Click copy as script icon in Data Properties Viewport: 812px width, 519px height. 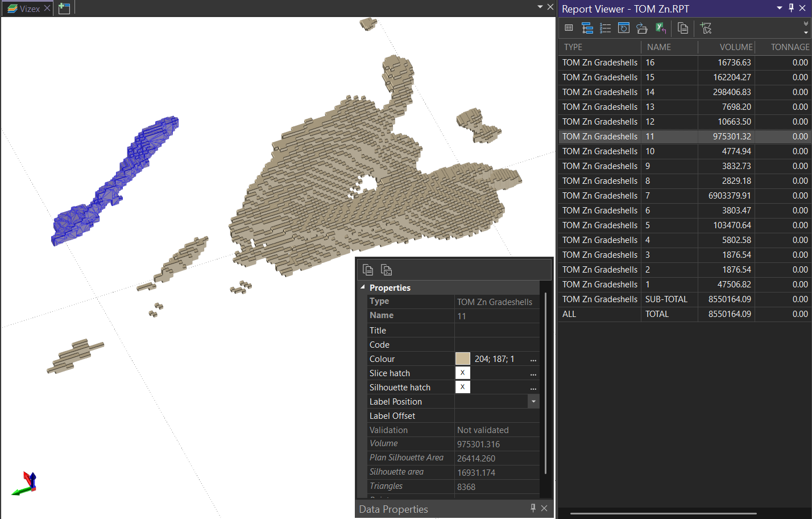387,270
